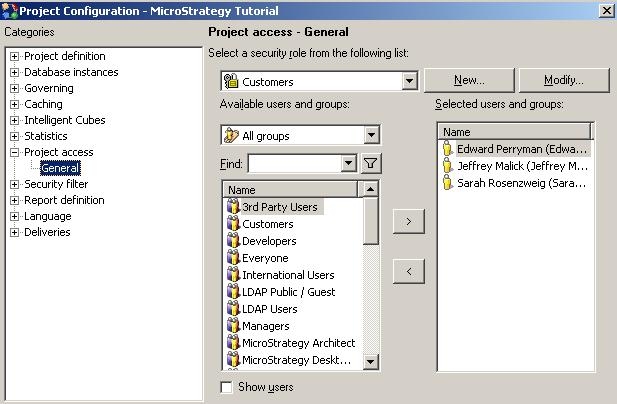
Task: Click the MicroStrategy title bar application icon
Action: coord(9,11)
